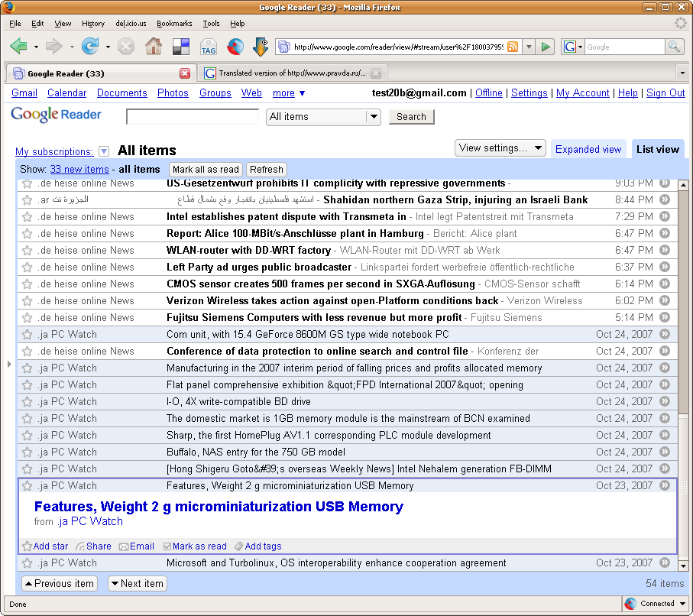Open the File menu
This screenshot has height=616, width=693.
(x=15, y=24)
